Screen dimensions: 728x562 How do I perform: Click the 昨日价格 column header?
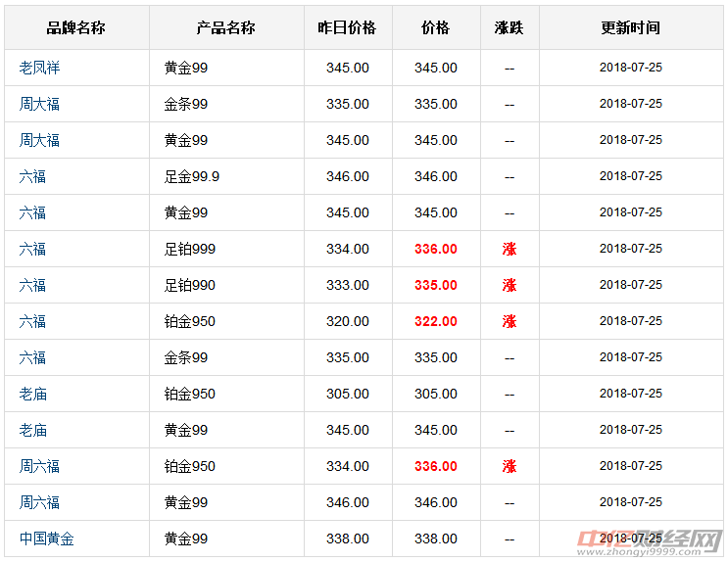[347, 27]
